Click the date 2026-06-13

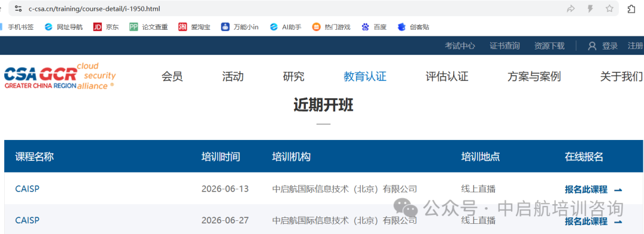click(x=225, y=189)
